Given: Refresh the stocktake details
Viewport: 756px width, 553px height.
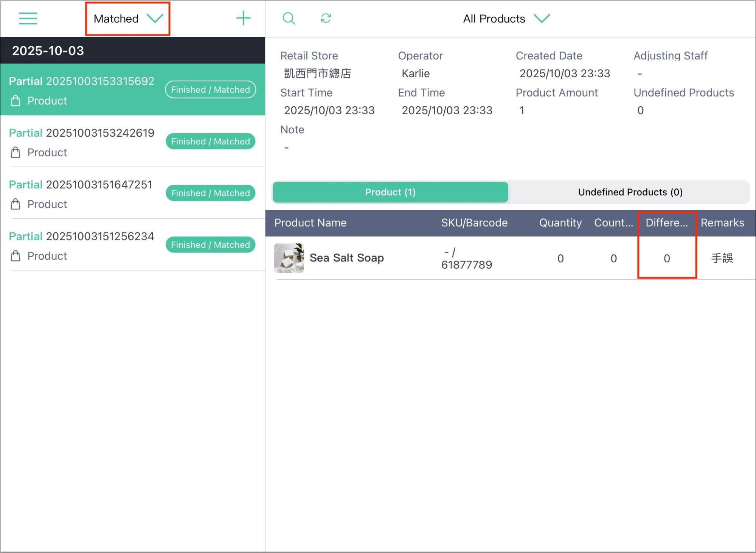Looking at the screenshot, I should point(326,18).
